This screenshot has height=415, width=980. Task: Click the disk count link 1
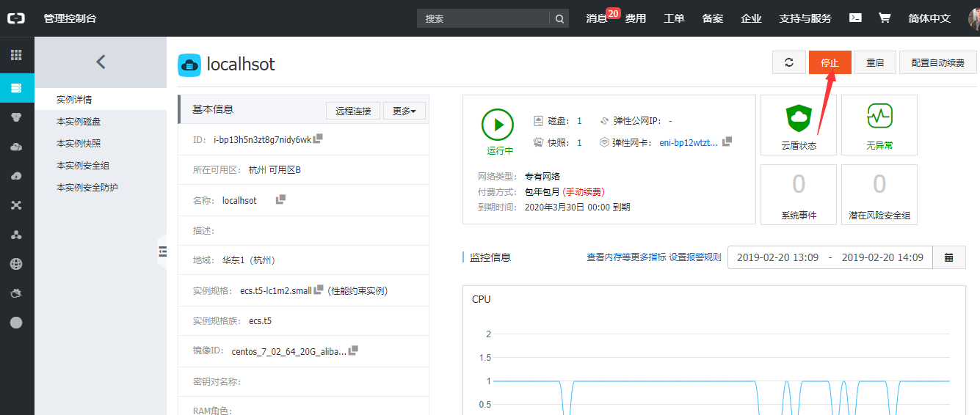point(579,121)
